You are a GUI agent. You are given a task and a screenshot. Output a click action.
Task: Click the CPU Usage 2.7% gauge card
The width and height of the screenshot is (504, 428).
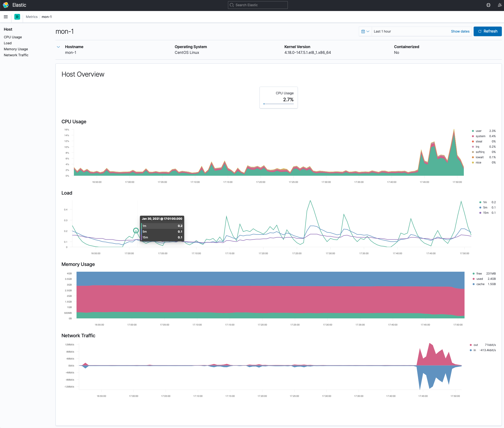coord(278,97)
